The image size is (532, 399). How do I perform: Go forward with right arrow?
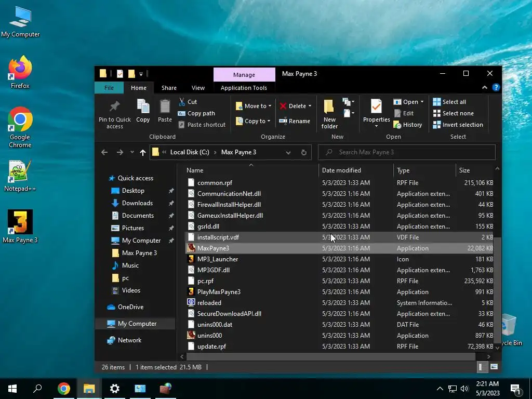pyautogui.click(x=120, y=152)
